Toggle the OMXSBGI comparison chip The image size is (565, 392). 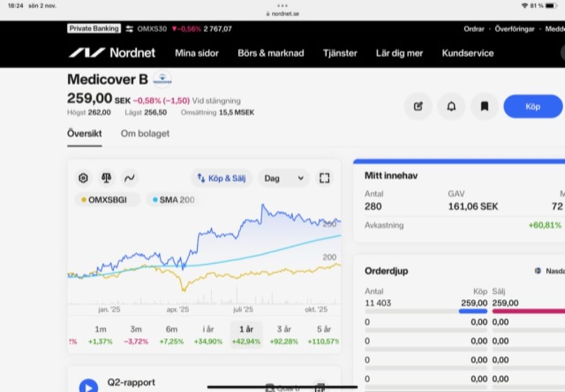pyautogui.click(x=107, y=199)
